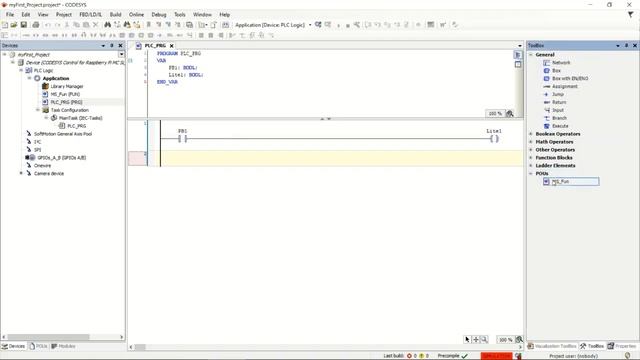Image resolution: width=640 pixels, height=360 pixels.
Task: Open the Debug menu
Action: point(159,15)
